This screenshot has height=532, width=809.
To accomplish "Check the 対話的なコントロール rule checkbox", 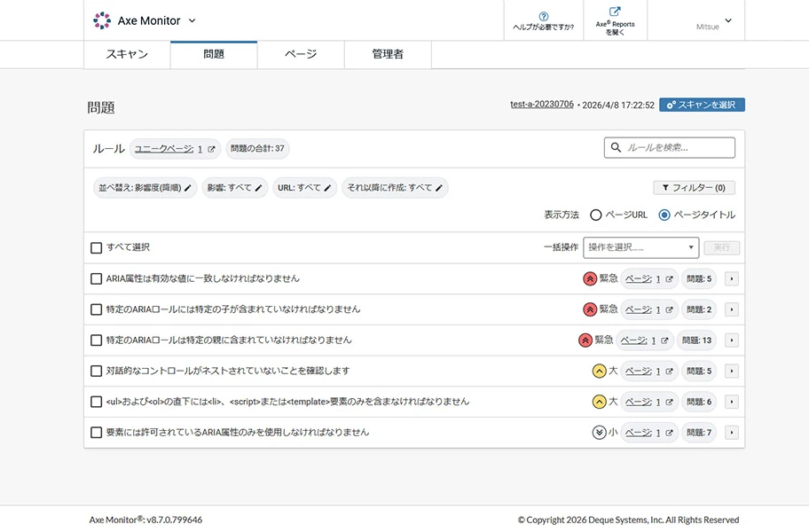I will point(96,372).
